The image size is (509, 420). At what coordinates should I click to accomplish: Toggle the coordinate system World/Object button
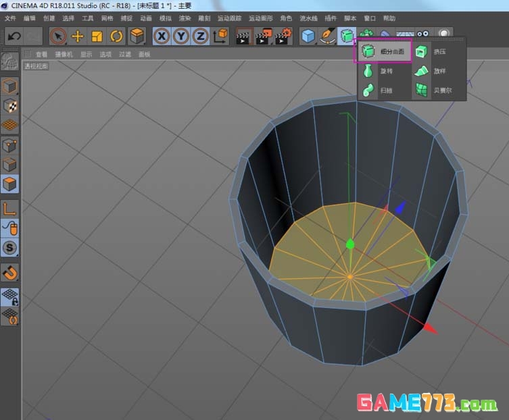coord(220,36)
